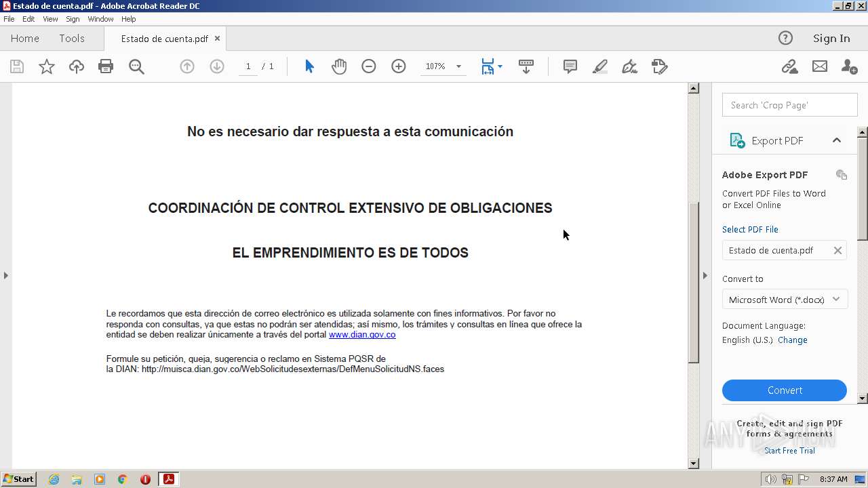868x488 pixels.
Task: Click the copy icon beside Adobe Export PDF
Action: coord(842,175)
